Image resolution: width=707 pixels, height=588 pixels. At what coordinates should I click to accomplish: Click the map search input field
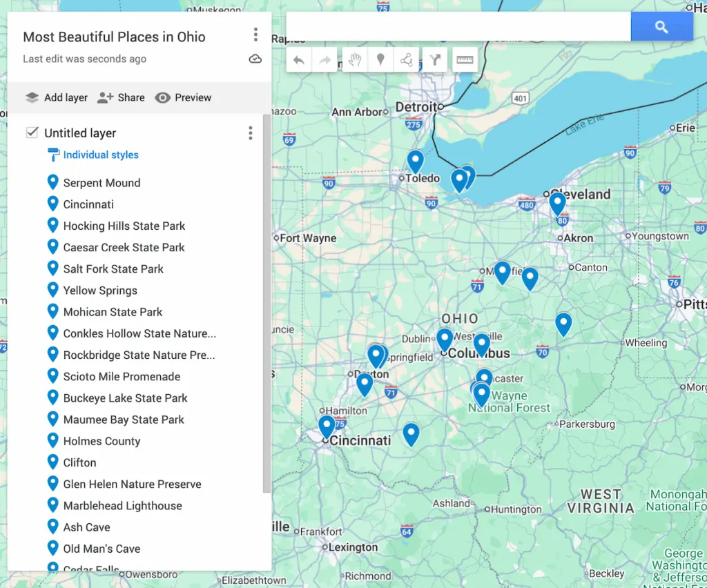458,27
